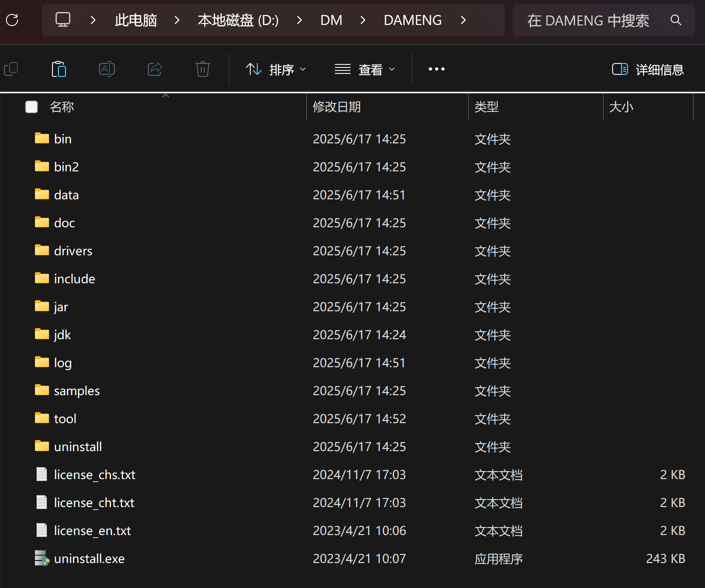The image size is (705, 588).
Task: Expand the chevron after 此电脑
Action: [x=177, y=20]
